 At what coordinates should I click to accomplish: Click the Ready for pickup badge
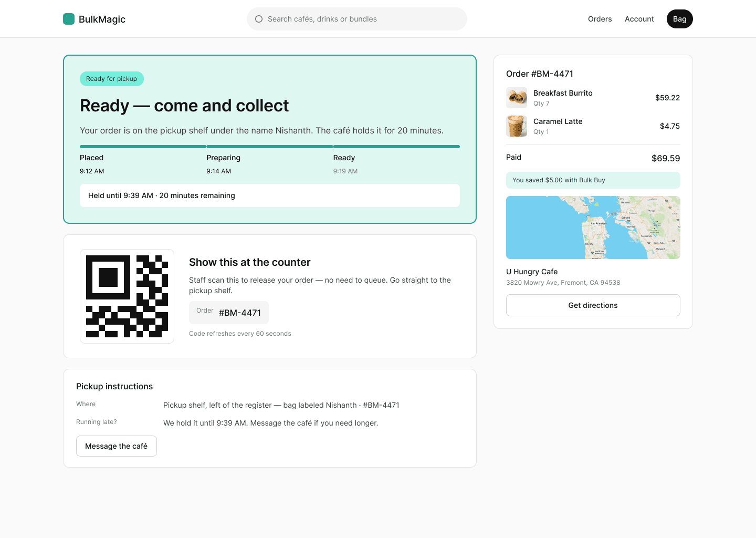[x=112, y=79]
